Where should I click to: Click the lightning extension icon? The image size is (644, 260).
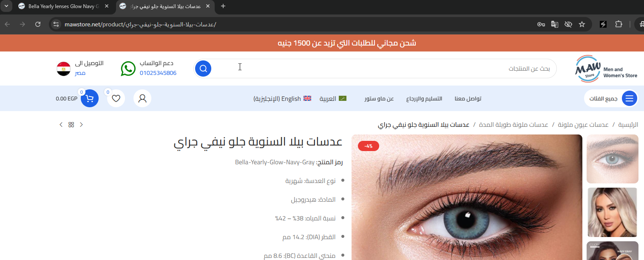click(603, 24)
